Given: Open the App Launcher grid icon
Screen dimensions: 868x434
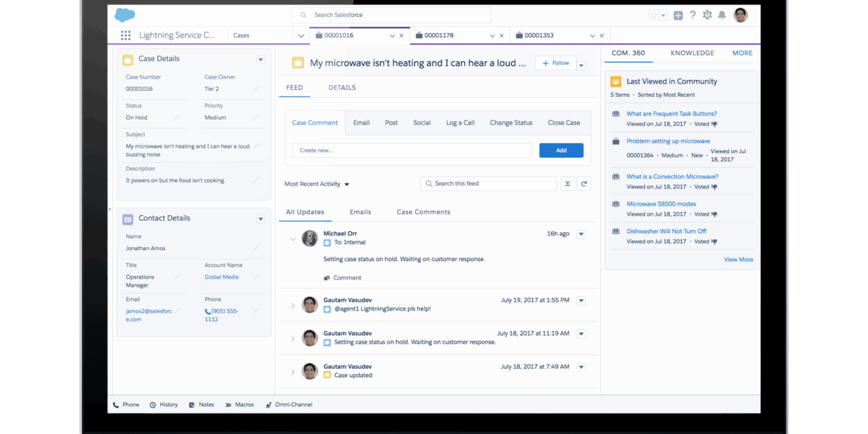Looking at the screenshot, I should click(125, 35).
